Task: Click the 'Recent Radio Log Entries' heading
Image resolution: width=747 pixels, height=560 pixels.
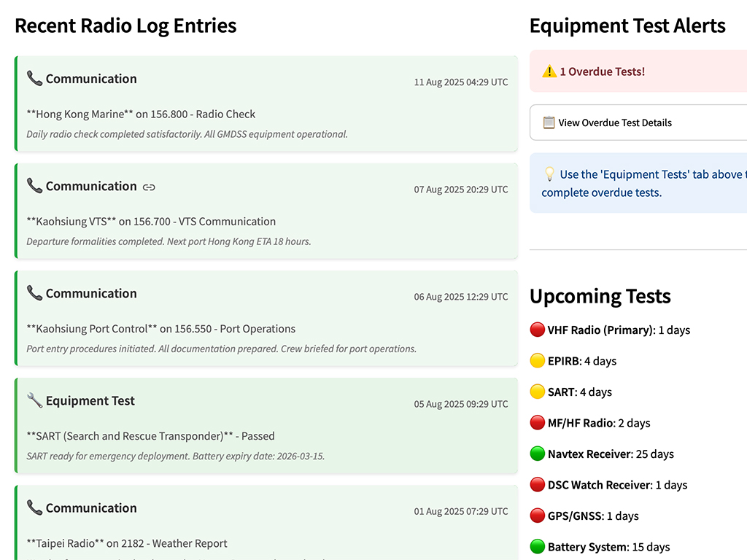Action: (x=125, y=26)
